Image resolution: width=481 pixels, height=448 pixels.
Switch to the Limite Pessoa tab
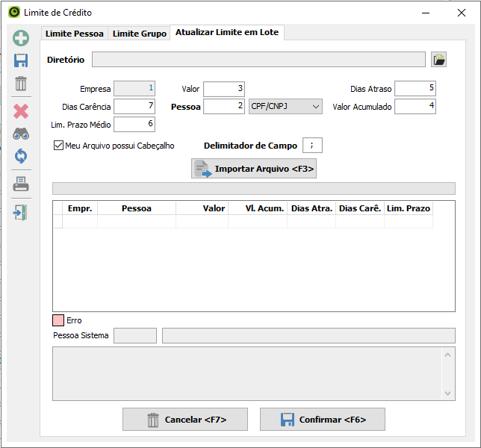click(x=75, y=34)
